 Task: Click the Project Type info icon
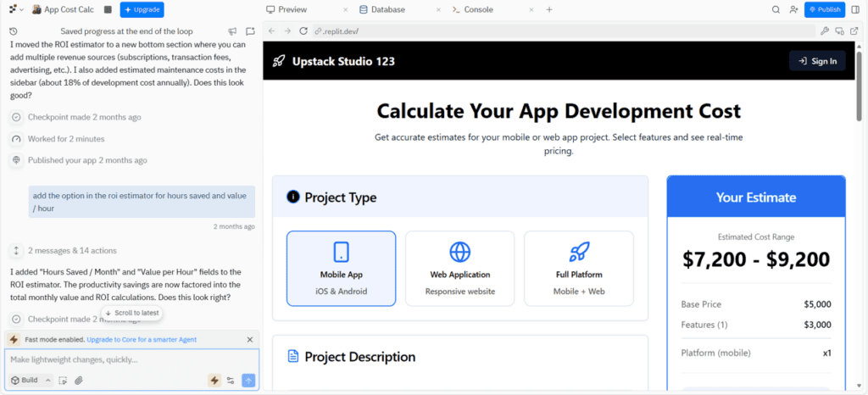292,197
